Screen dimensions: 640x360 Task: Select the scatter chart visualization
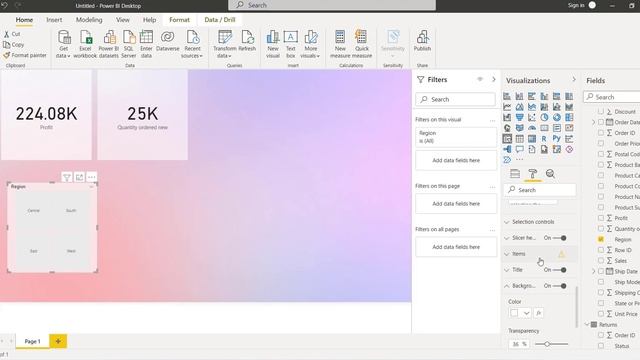click(532, 118)
